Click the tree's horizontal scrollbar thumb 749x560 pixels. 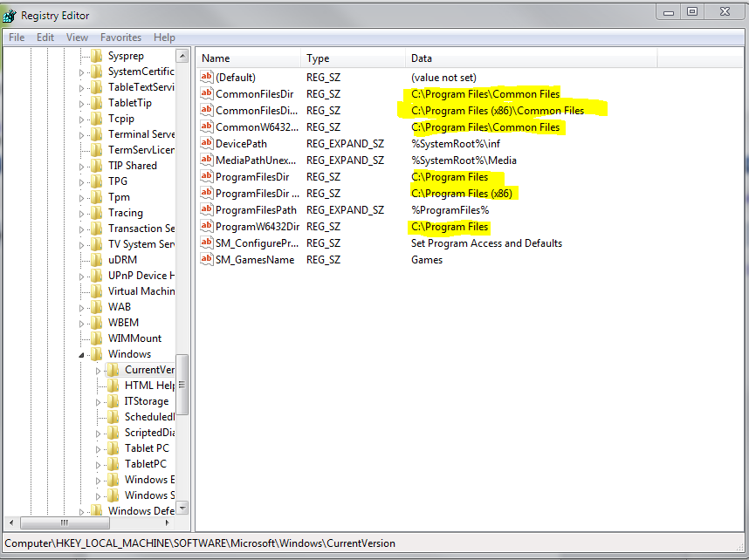(65, 522)
